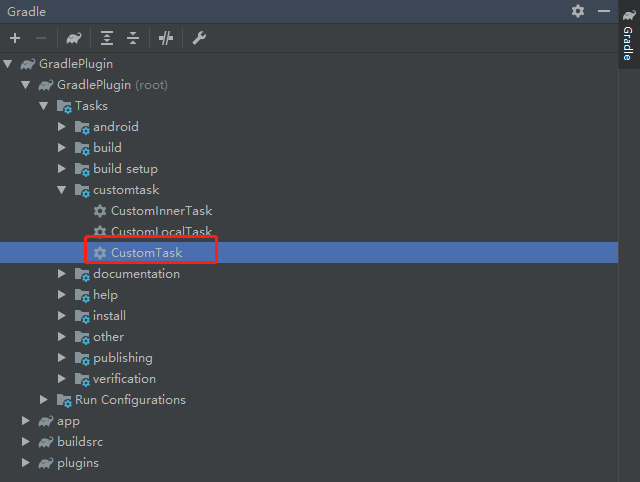Open Gradle build tool settings wrench

199,38
